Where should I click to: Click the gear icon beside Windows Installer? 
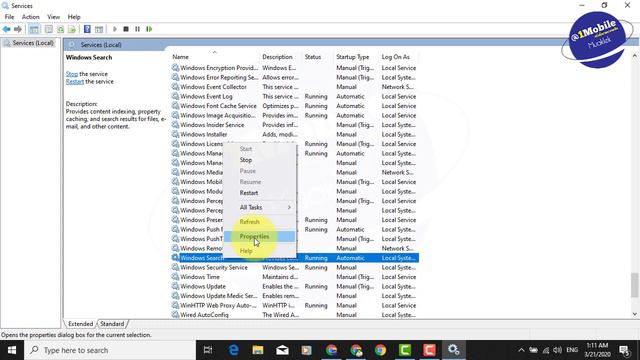coord(175,134)
